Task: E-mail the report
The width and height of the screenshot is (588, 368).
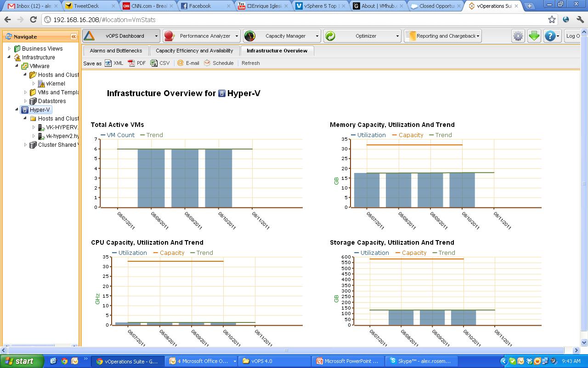Action: tap(188, 63)
